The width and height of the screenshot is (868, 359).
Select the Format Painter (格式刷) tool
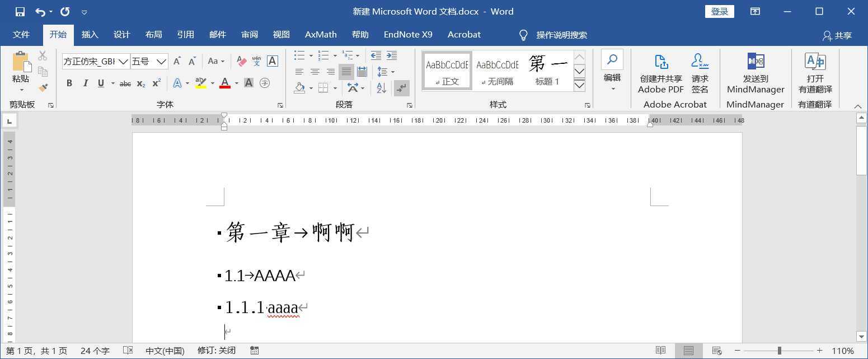coord(43,87)
